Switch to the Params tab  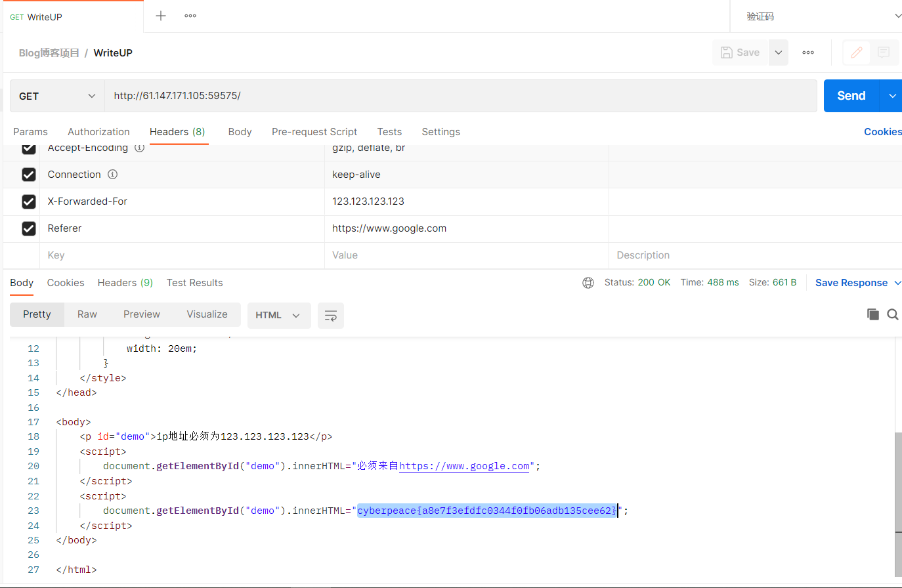[x=30, y=132]
